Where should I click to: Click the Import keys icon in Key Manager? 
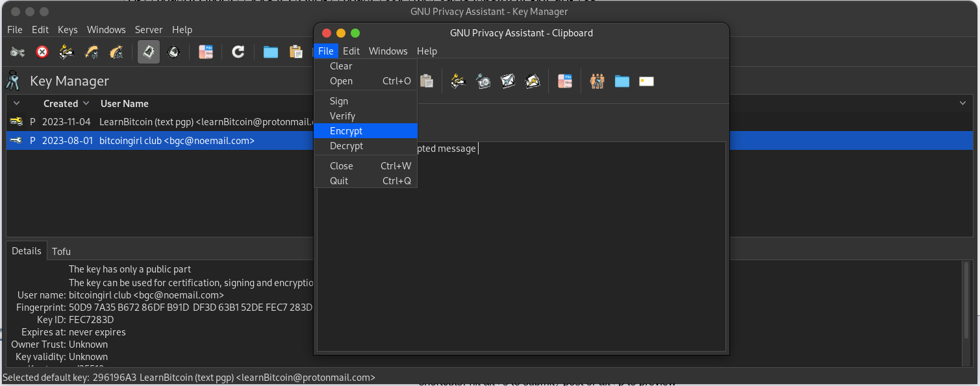[92, 52]
